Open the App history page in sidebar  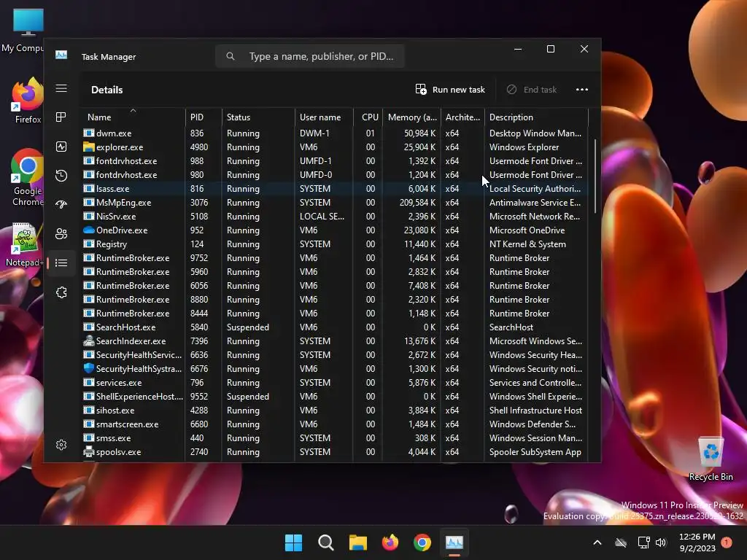[61, 176]
